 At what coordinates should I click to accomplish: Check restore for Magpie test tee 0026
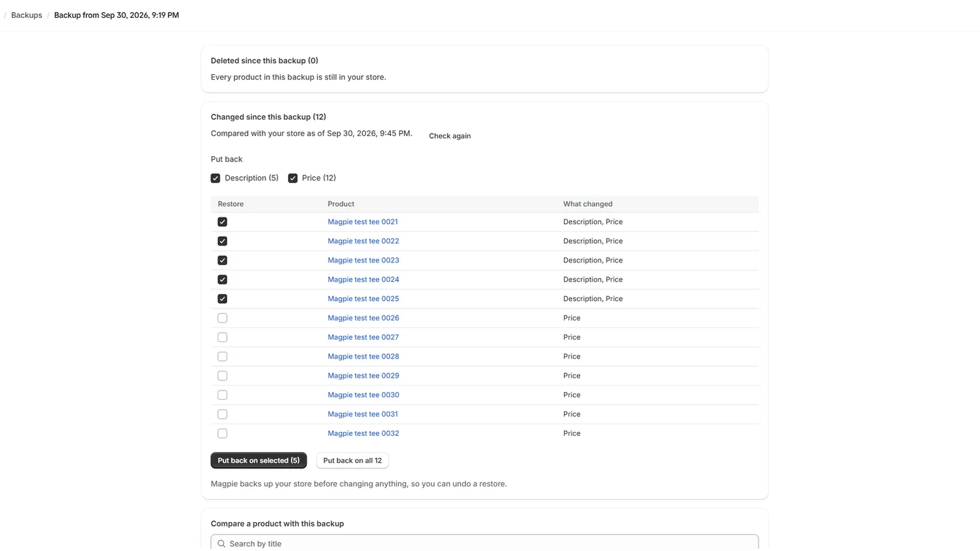[x=222, y=318]
